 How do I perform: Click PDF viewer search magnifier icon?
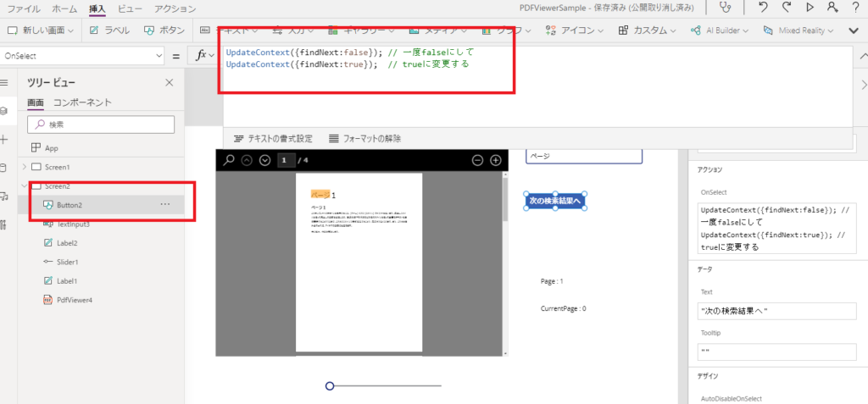(228, 160)
